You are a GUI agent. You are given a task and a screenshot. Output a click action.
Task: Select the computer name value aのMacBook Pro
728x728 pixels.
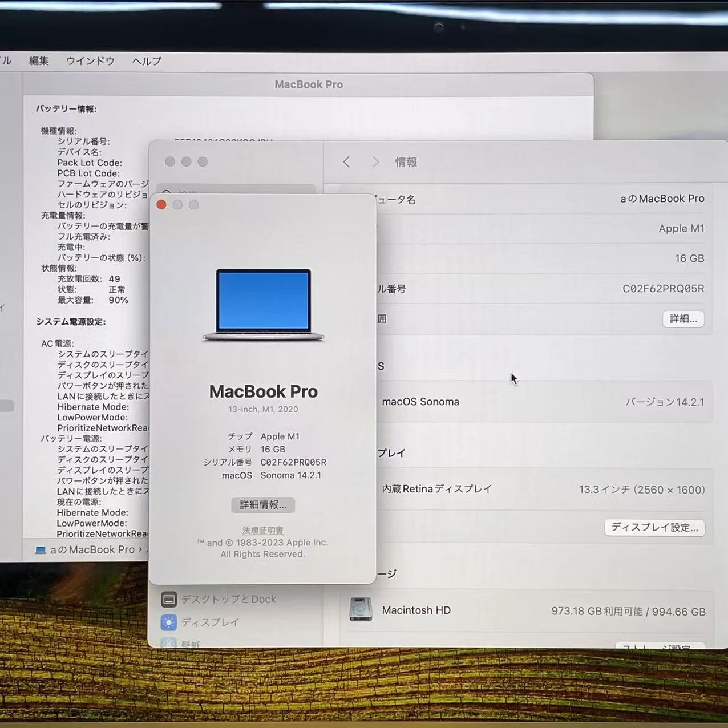coord(662,199)
